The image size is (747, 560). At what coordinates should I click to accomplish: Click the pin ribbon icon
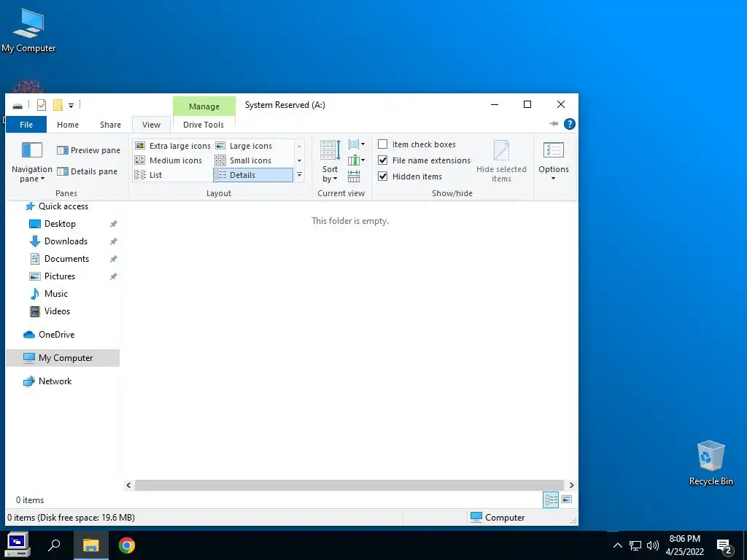[554, 124]
